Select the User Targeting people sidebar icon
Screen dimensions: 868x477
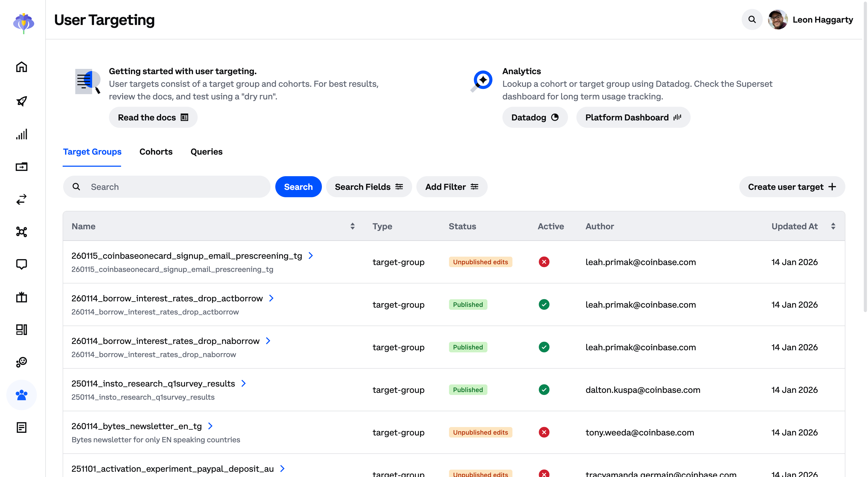[22, 395]
